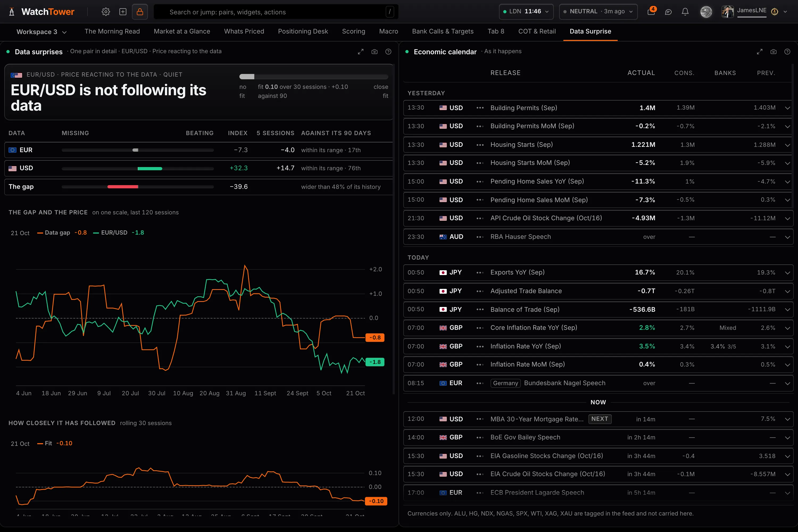Screen dimensions: 798x532
Task: Click the NEXT badge on MBA row
Action: 600,419
